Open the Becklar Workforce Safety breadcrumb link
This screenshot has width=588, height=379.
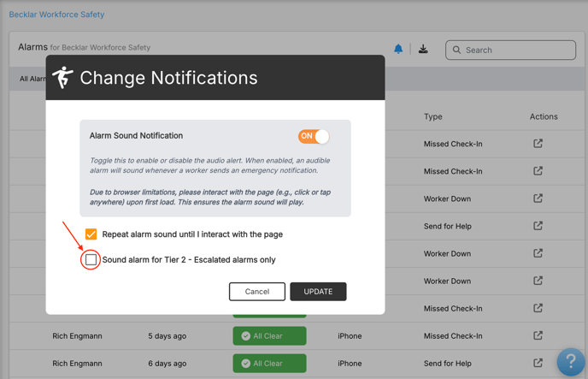click(56, 15)
